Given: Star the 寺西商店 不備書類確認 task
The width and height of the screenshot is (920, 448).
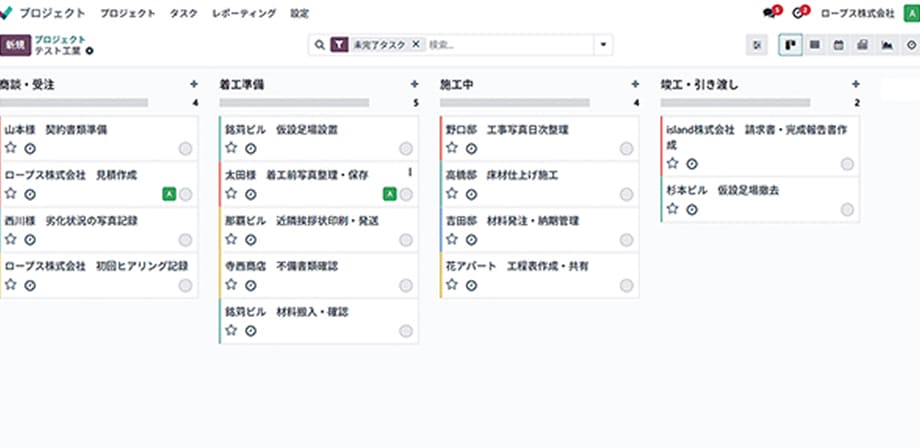Looking at the screenshot, I should (x=231, y=285).
